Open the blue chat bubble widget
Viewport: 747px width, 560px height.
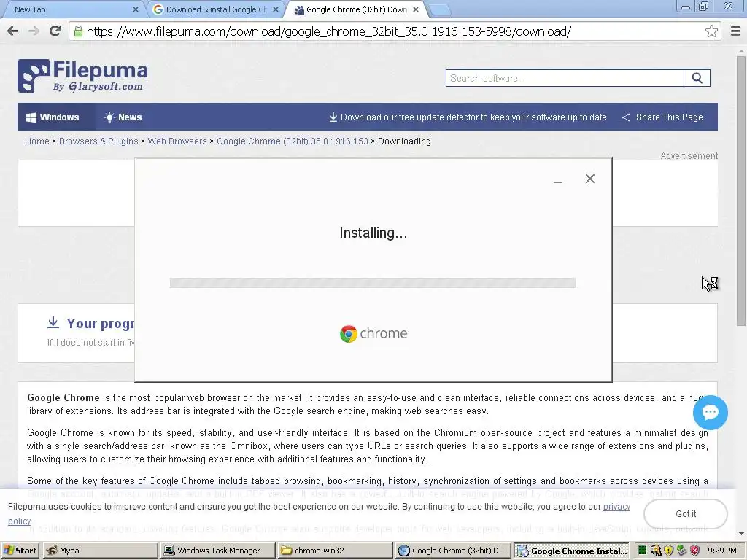coord(710,413)
